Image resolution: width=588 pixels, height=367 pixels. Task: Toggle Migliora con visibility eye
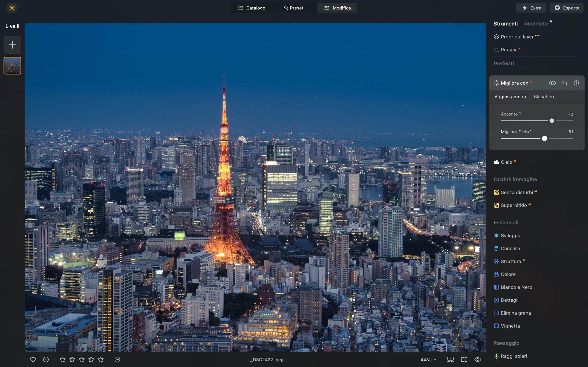tap(553, 83)
